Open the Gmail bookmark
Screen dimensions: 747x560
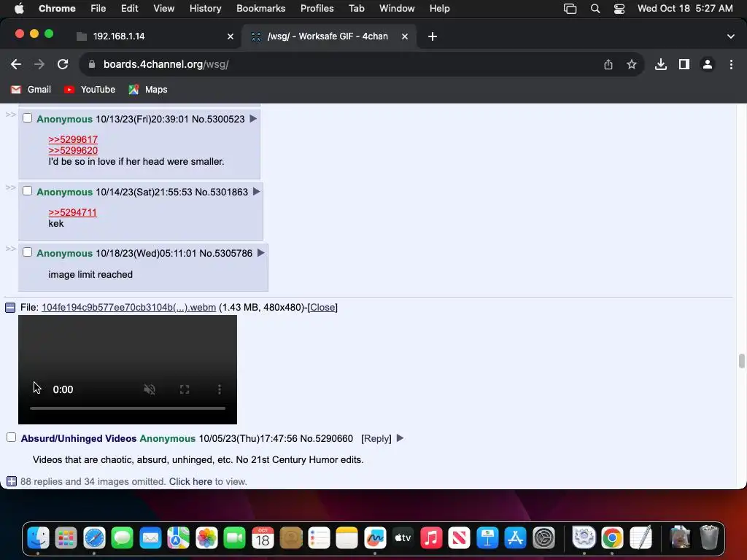(31, 90)
